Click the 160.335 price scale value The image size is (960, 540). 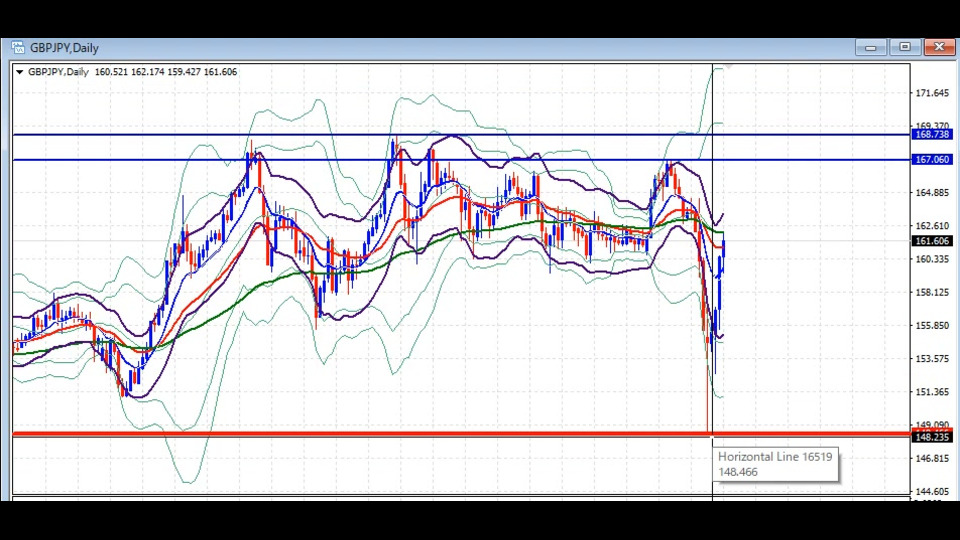[932, 260]
